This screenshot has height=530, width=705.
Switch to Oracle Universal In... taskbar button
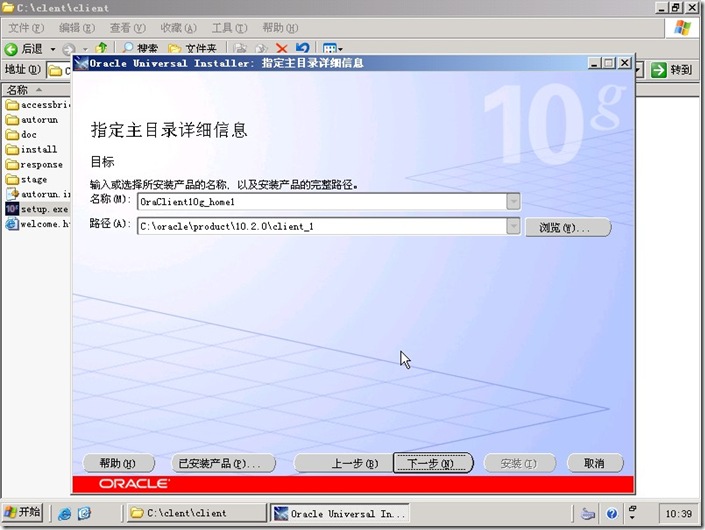[x=339, y=513]
